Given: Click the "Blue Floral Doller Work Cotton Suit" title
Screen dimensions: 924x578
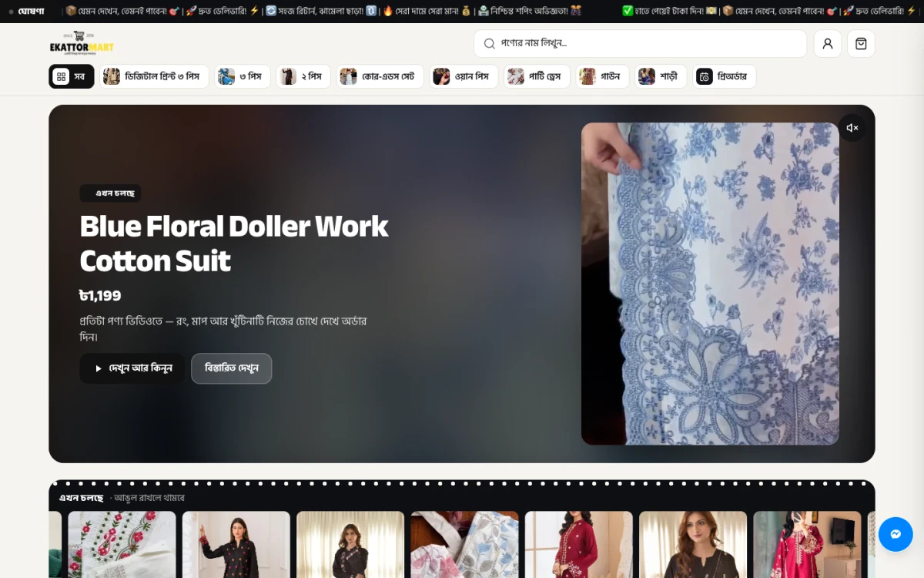Looking at the screenshot, I should coord(234,244).
